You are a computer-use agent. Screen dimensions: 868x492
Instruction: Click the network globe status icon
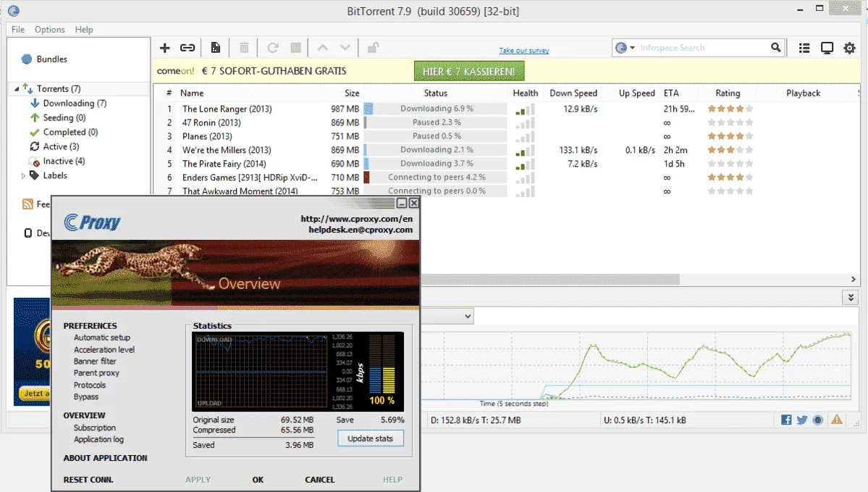[x=817, y=420]
